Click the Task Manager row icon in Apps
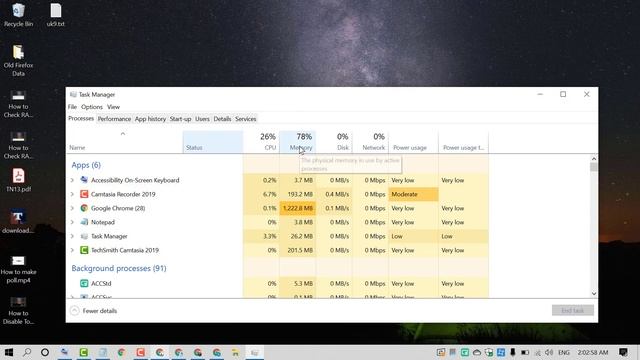 (x=84, y=236)
